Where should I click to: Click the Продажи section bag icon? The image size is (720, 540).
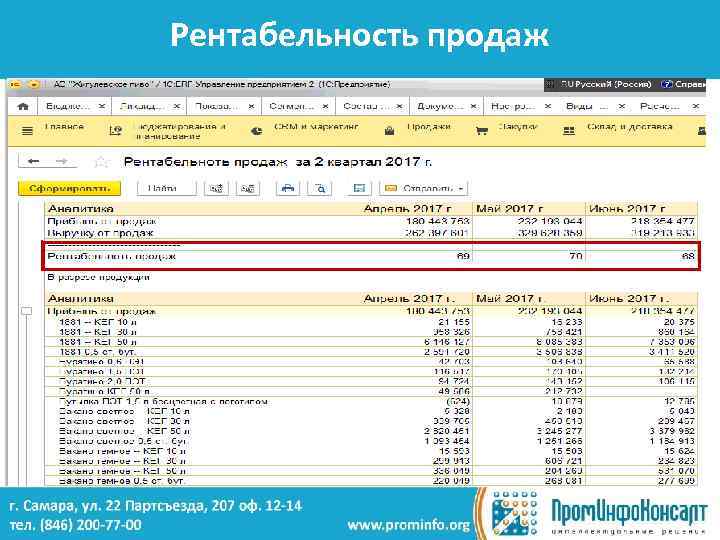point(389,131)
